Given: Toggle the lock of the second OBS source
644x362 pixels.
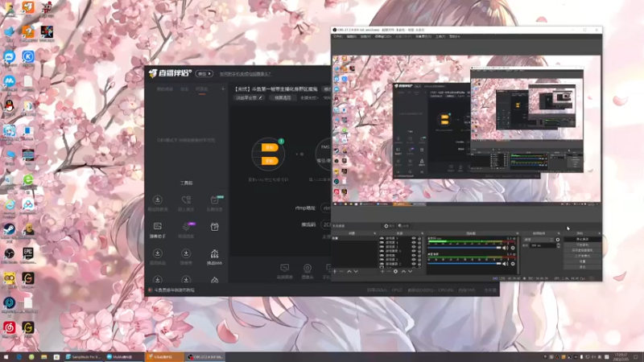Looking at the screenshot, I should coord(419,243).
